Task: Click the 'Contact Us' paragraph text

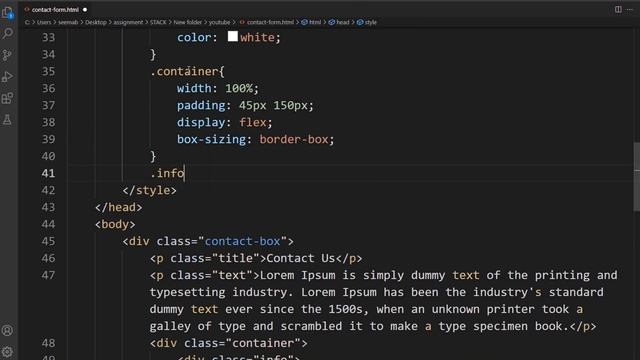Action: tap(300, 258)
